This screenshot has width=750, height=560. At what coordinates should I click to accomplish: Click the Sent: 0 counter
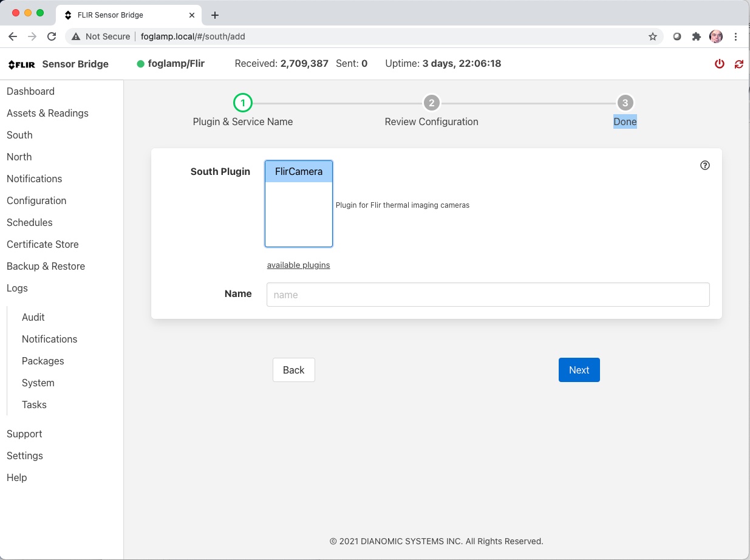point(352,63)
